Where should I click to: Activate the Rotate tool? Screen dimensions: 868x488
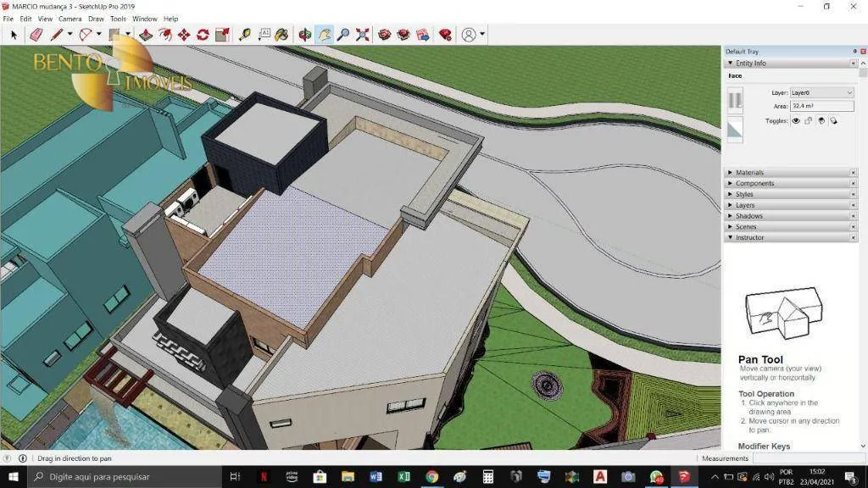click(203, 35)
